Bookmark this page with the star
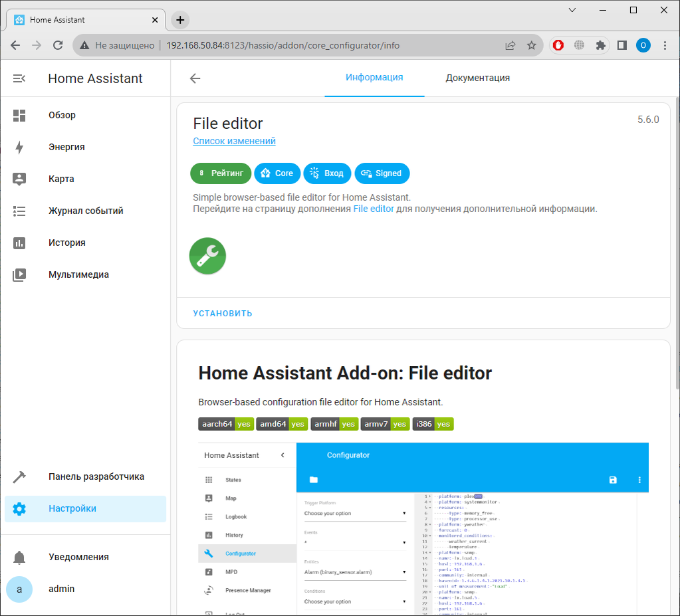 tap(531, 45)
